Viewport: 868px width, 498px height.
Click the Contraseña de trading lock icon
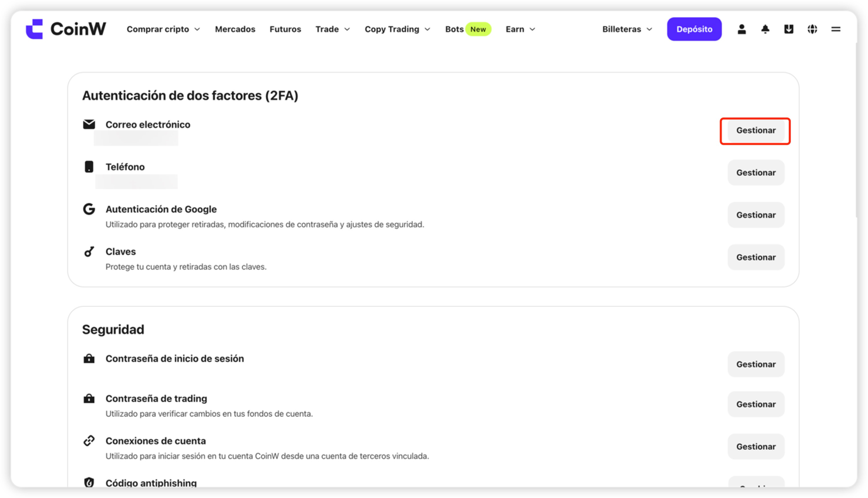coord(89,398)
